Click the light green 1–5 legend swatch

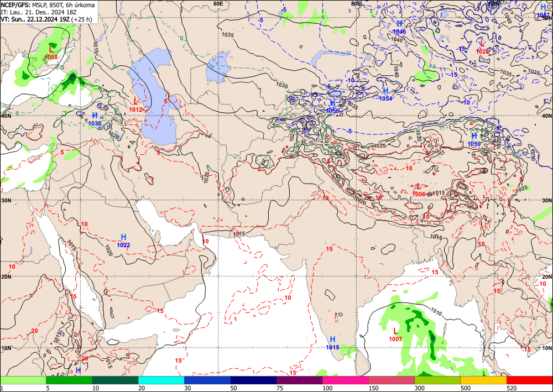coord(23,380)
